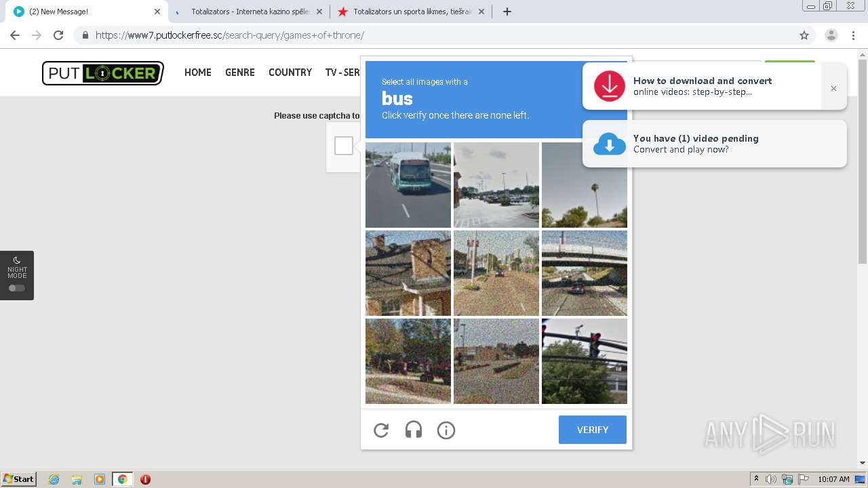
Task: Get a new captcha challenge
Action: click(x=381, y=430)
